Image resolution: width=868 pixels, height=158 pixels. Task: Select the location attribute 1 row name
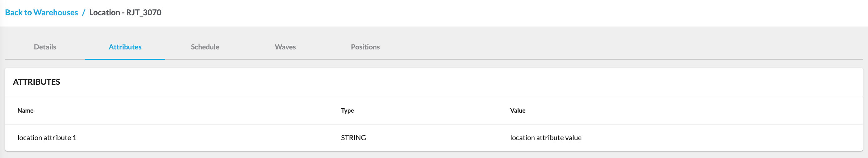[47, 137]
